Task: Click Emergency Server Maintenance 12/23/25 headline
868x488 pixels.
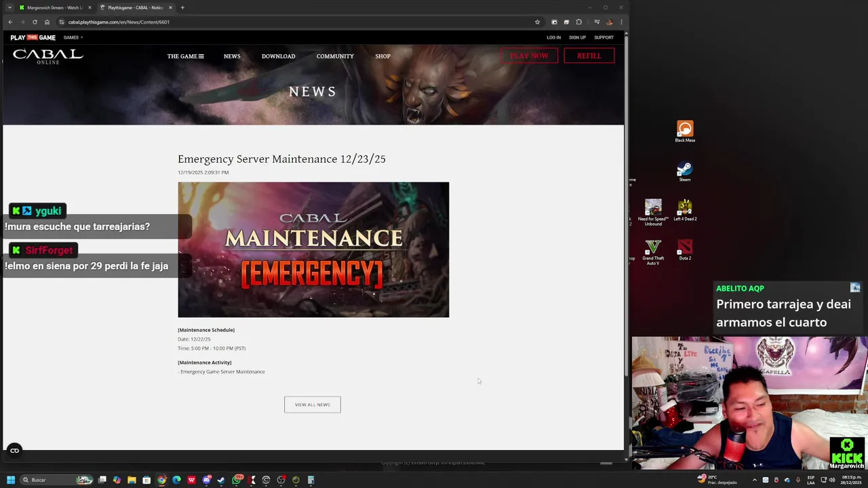Action: [281, 159]
